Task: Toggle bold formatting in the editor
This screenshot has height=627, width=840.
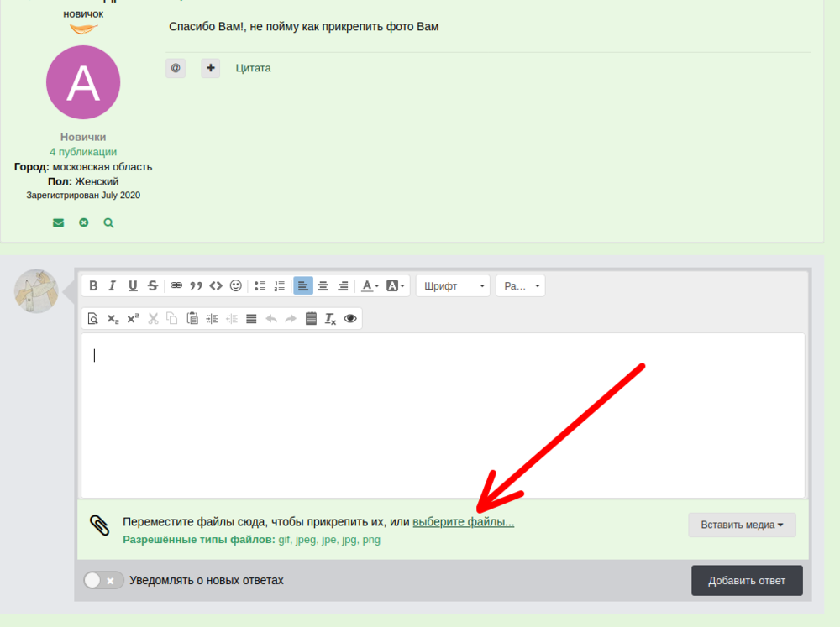Action: pos(94,285)
